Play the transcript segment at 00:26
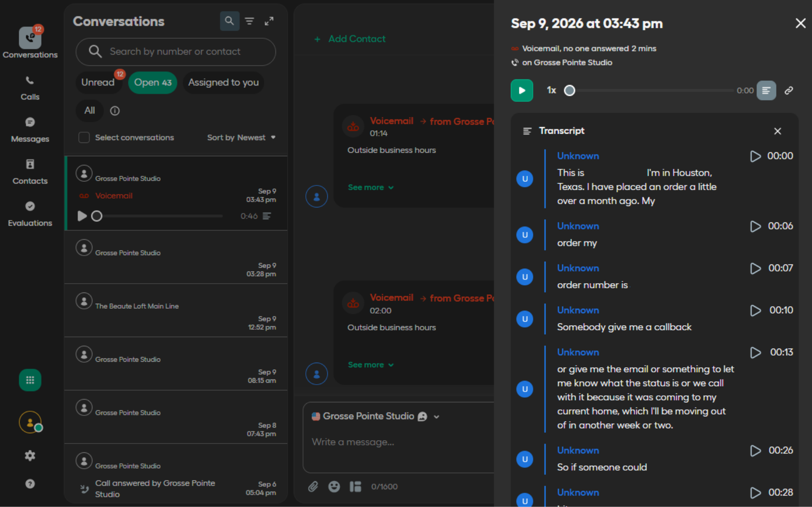The width and height of the screenshot is (812, 507). point(755,450)
